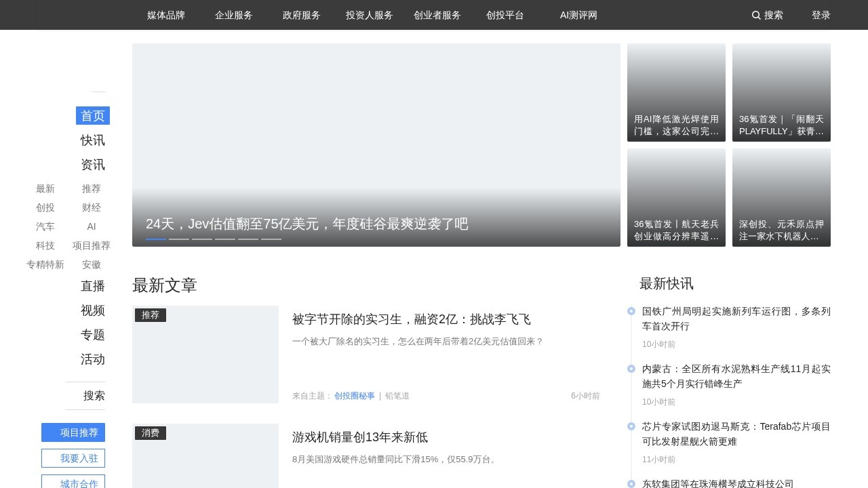Open 财经 subcategory in sidebar
Image resolution: width=868 pixels, height=488 pixels.
click(x=92, y=208)
